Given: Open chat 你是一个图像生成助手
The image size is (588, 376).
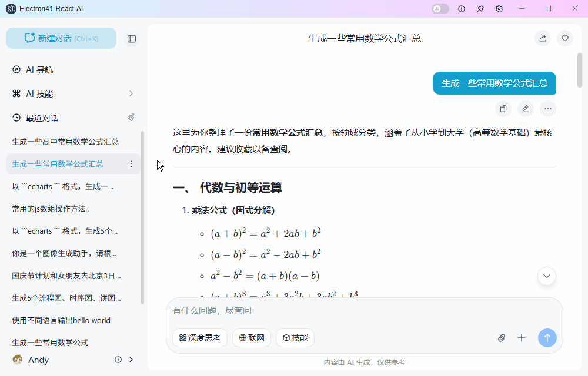Looking at the screenshot, I should pyautogui.click(x=73, y=254).
